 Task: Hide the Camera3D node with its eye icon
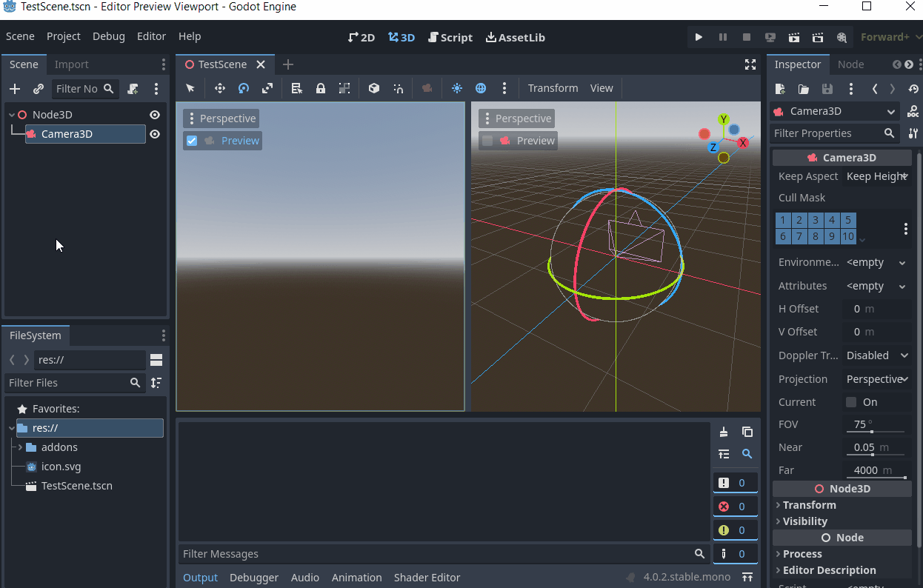pyautogui.click(x=154, y=134)
